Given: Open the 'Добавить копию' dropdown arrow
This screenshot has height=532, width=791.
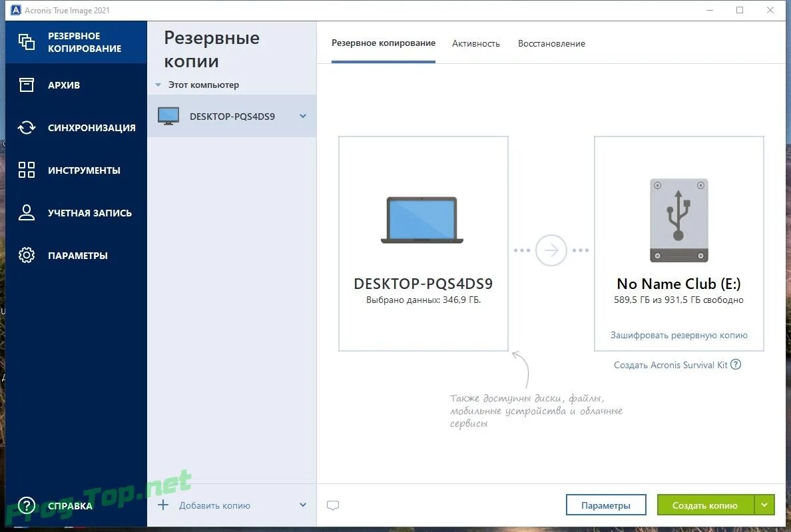Looking at the screenshot, I should point(303,505).
